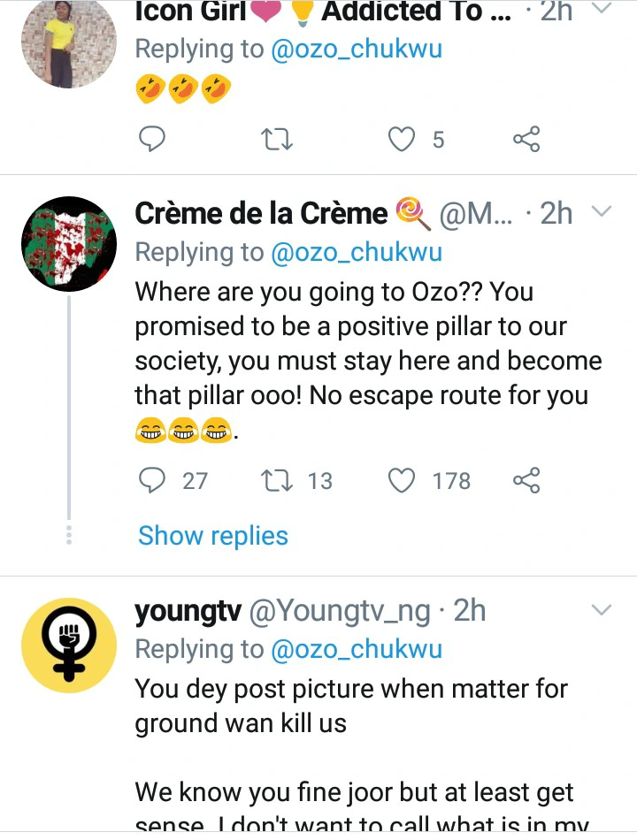
Task: Open Icon Girl tweet options chevron
Action: pyautogui.click(x=601, y=11)
